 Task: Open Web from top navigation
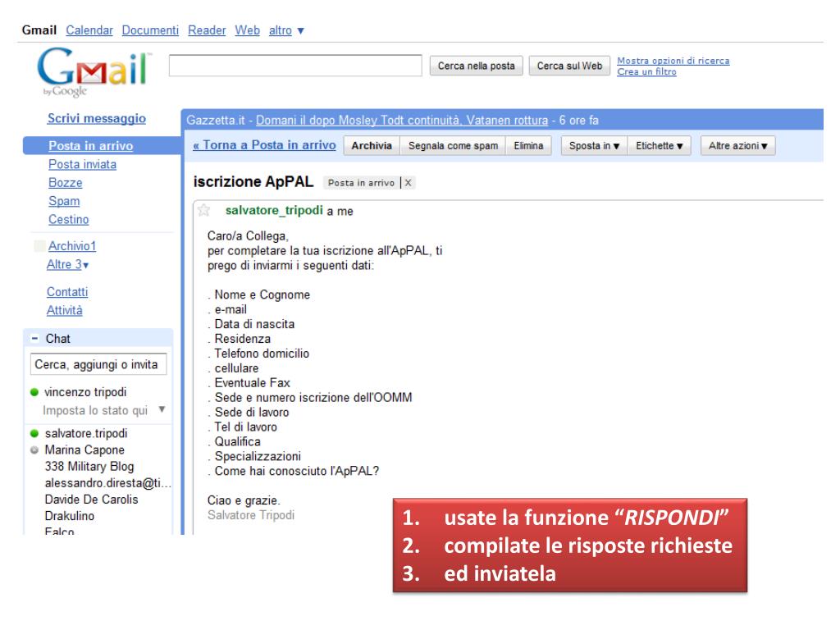pos(247,30)
